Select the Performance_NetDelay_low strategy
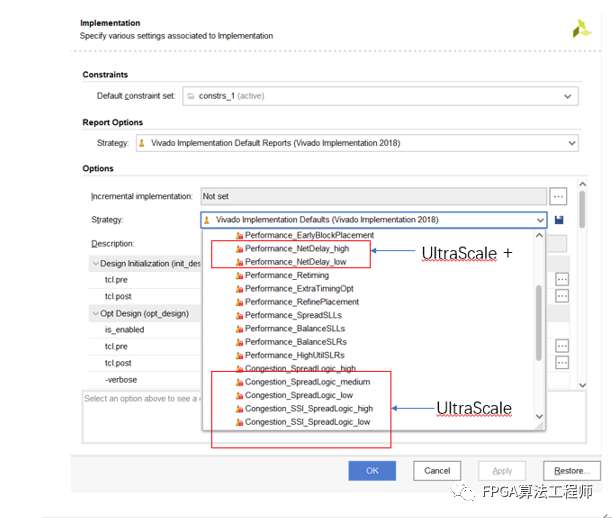Screen dimensions: 612x518 click(296, 262)
